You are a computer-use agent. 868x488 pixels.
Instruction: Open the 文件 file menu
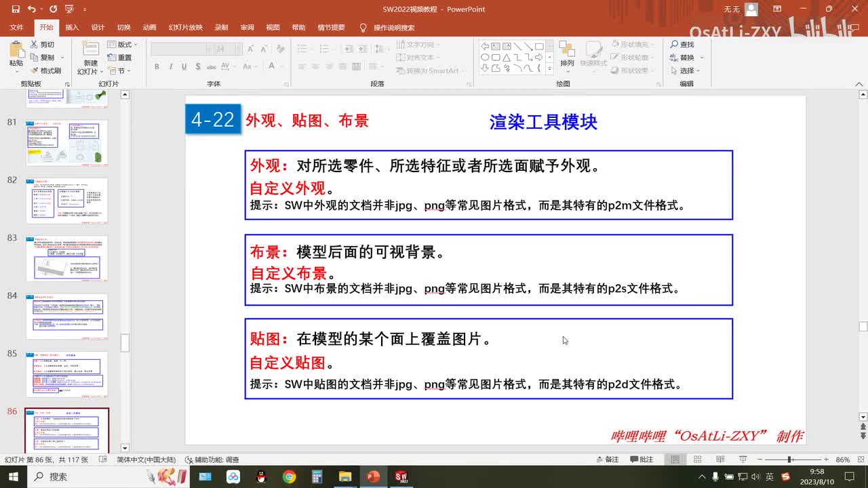click(16, 28)
